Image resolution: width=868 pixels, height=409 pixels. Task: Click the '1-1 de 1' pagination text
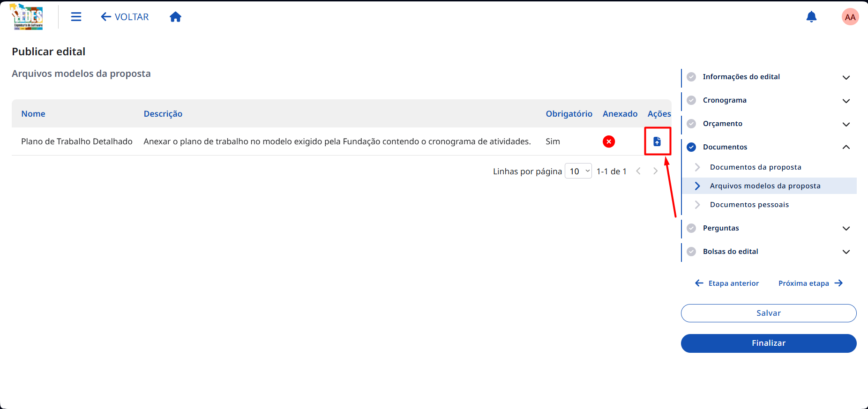[x=611, y=171]
